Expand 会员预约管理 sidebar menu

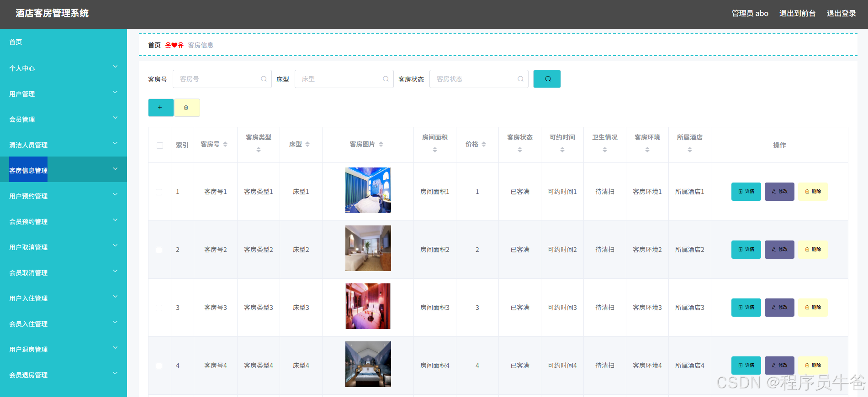[64, 221]
